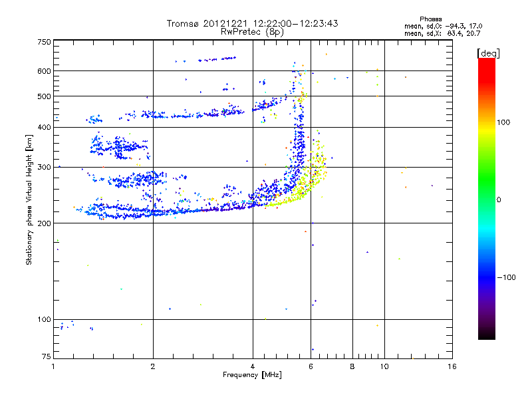Click the 'RwPretec (8p)' subtitle

pos(253,32)
